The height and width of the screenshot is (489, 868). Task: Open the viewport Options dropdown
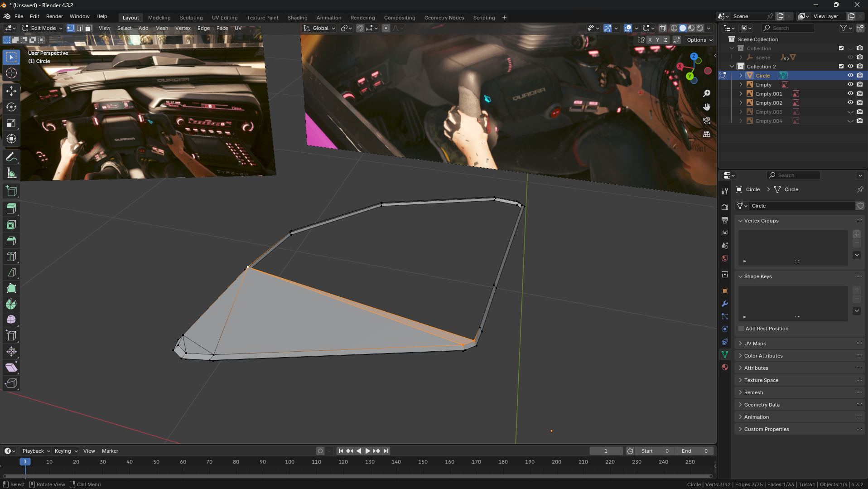(699, 40)
